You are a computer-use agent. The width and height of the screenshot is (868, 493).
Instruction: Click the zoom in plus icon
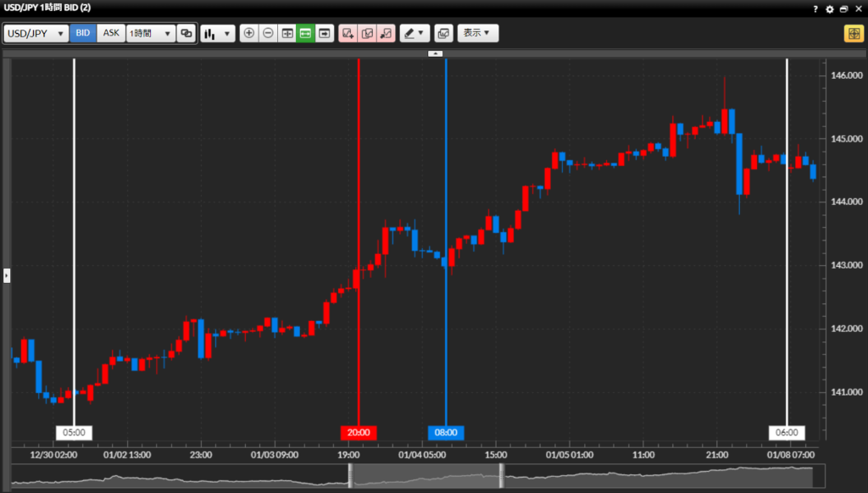point(248,33)
